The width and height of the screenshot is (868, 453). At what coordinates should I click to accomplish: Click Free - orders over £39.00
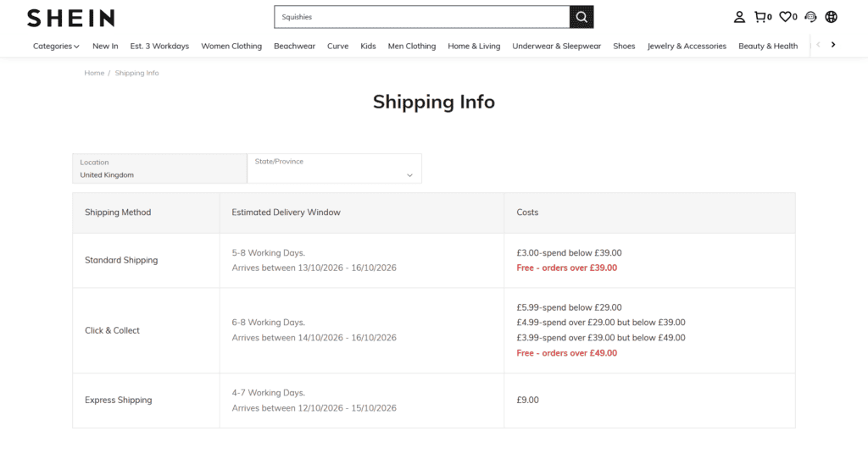point(567,268)
